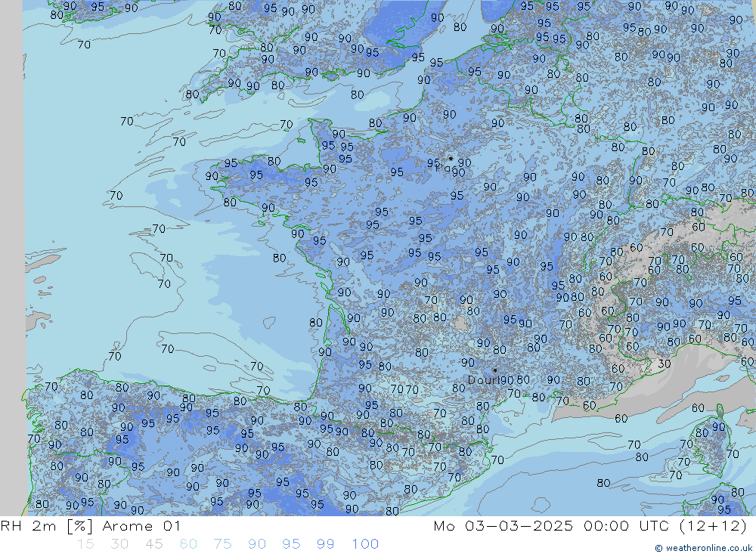The width and height of the screenshot is (756, 554).
Task: Click the Paris city marker dot
Action: (x=451, y=158)
